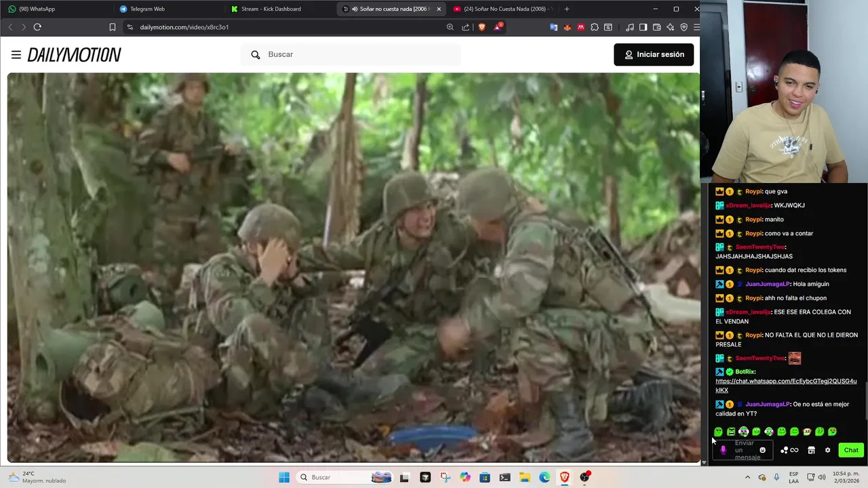Bookmark this page with the bookmark icon
868x488 pixels.
[113, 27]
